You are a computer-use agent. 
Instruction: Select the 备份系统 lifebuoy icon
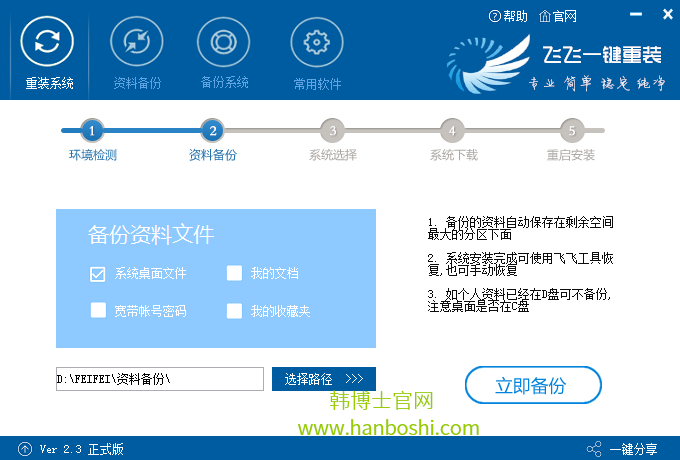tap(223, 42)
